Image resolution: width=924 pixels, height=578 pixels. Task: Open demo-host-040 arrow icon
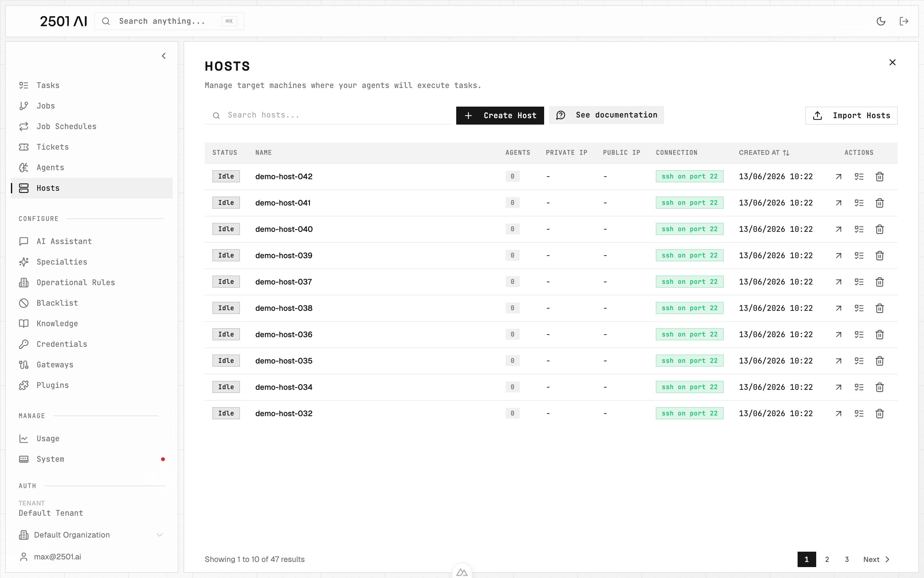coord(838,229)
